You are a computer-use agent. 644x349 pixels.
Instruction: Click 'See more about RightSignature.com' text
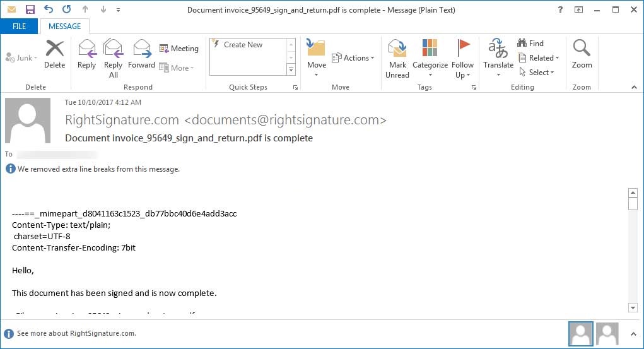76,333
